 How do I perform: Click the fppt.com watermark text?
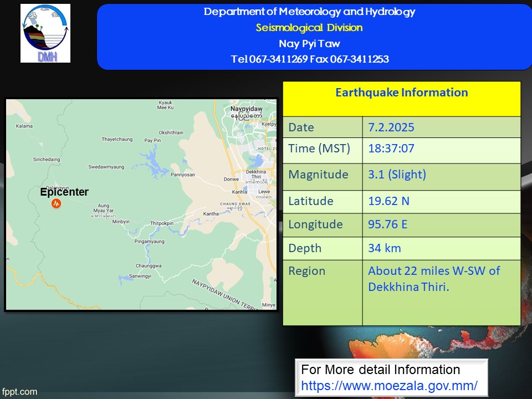coord(19,392)
